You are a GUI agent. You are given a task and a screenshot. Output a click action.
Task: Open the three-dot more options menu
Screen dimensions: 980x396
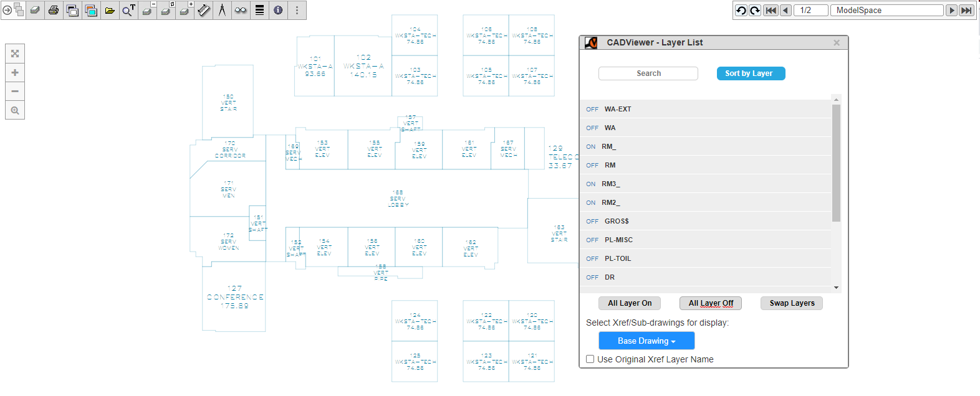(x=297, y=11)
